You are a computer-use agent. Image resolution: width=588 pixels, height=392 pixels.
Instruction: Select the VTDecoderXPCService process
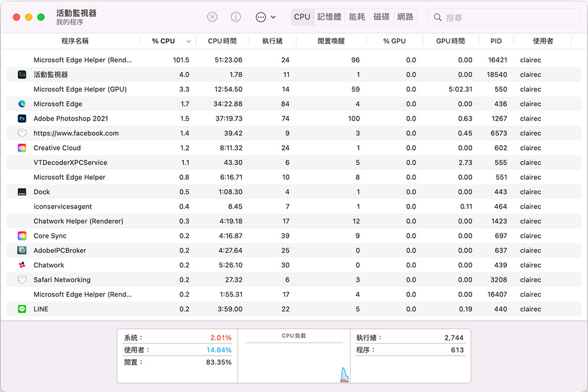pos(71,162)
